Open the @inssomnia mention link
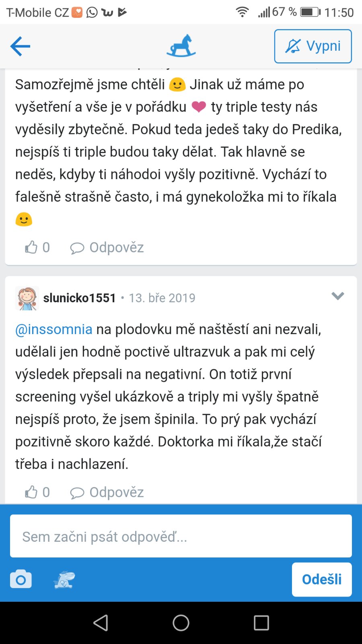 pos(54,329)
